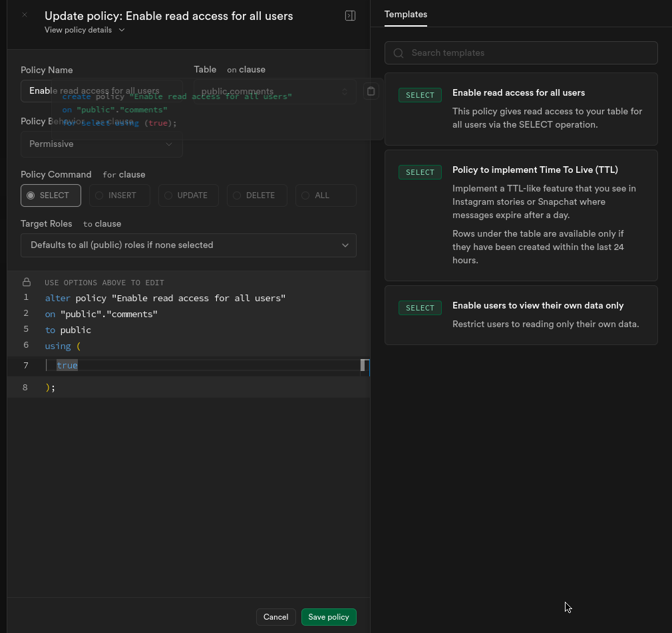672x633 pixels.
Task: Switch to the Templates tab
Action: (x=406, y=14)
